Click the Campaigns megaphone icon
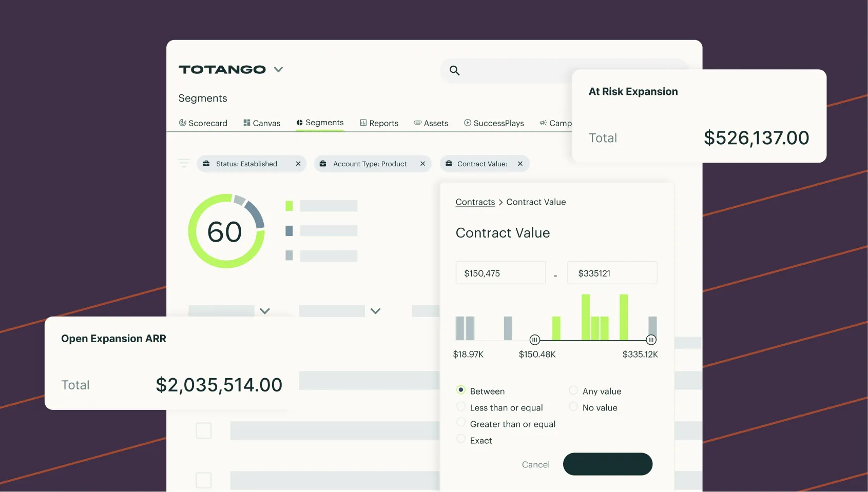This screenshot has height=492, width=868. coord(543,123)
